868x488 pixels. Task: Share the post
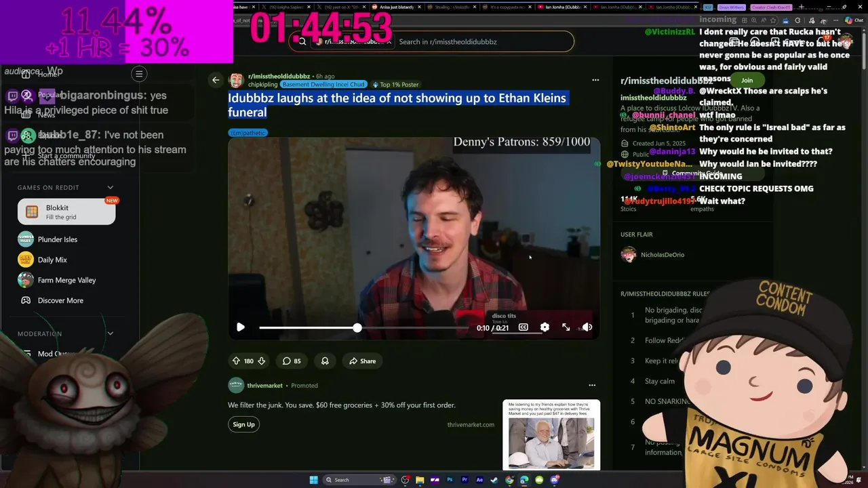click(x=362, y=361)
